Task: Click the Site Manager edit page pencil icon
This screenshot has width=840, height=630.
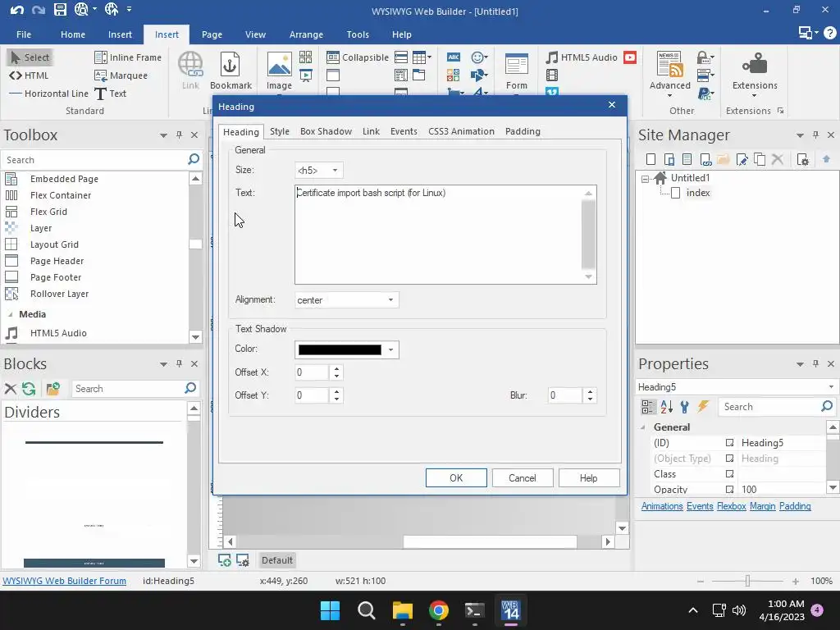Action: 742,159
